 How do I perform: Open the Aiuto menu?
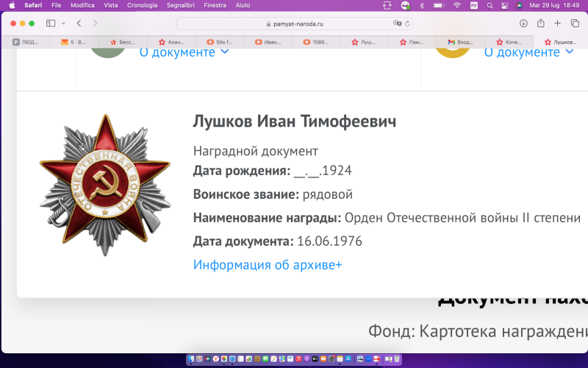tap(243, 5)
